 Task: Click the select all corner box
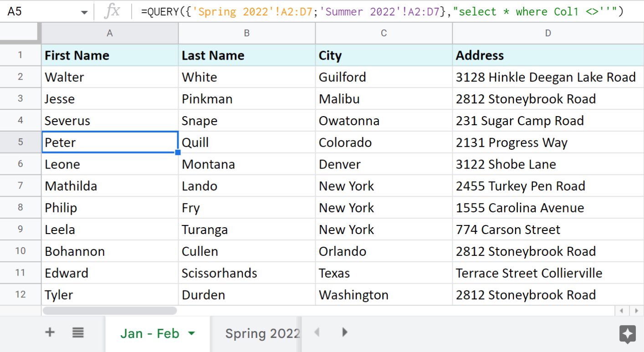20,33
